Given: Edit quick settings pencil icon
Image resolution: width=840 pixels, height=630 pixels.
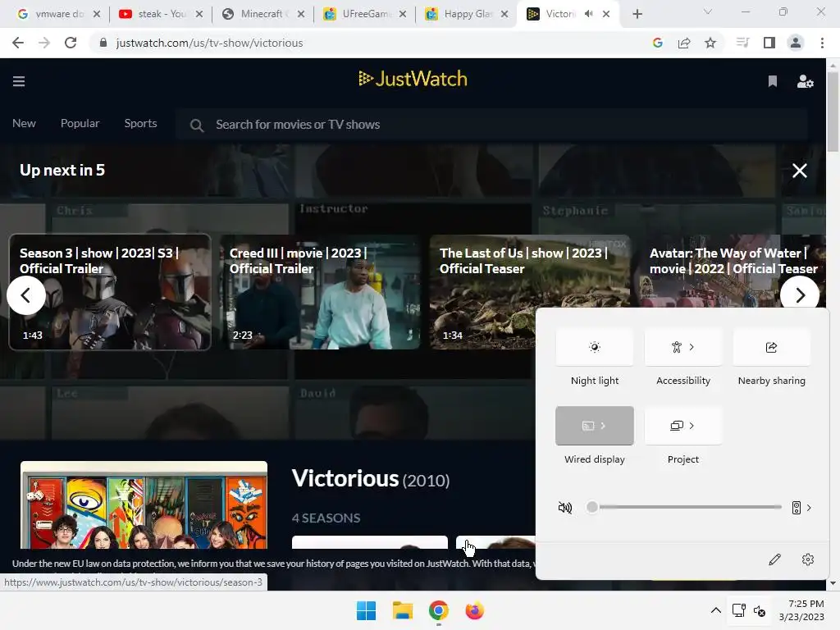Looking at the screenshot, I should point(774,559).
